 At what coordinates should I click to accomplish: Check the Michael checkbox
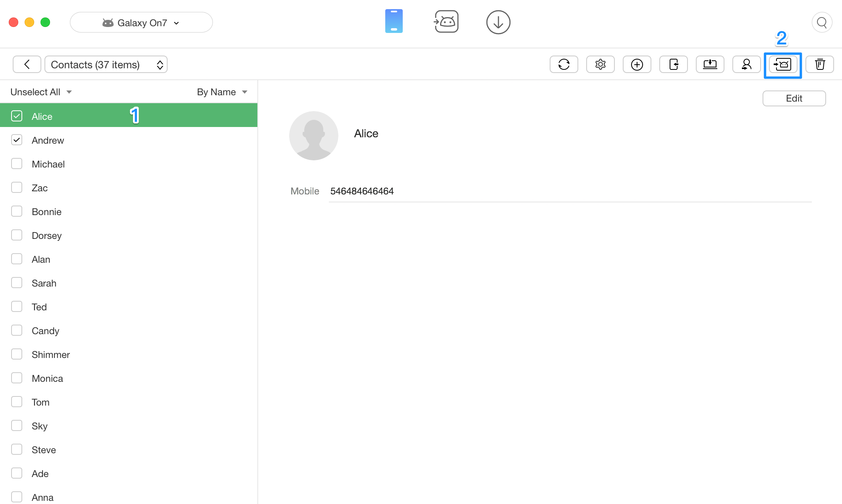(x=17, y=164)
